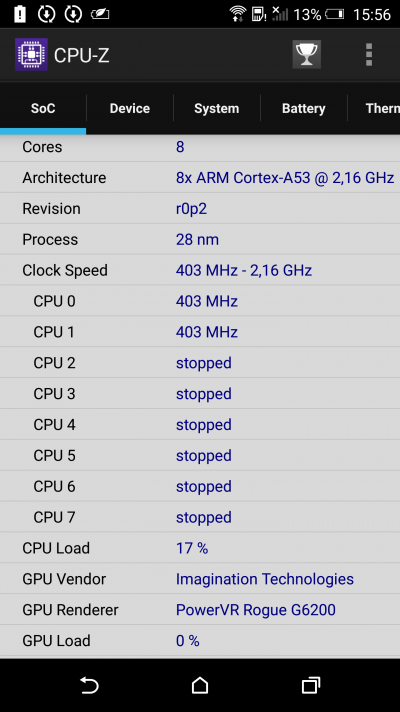The width and height of the screenshot is (400, 712).
Task: Tap the Android home navigation button
Action: [200, 685]
